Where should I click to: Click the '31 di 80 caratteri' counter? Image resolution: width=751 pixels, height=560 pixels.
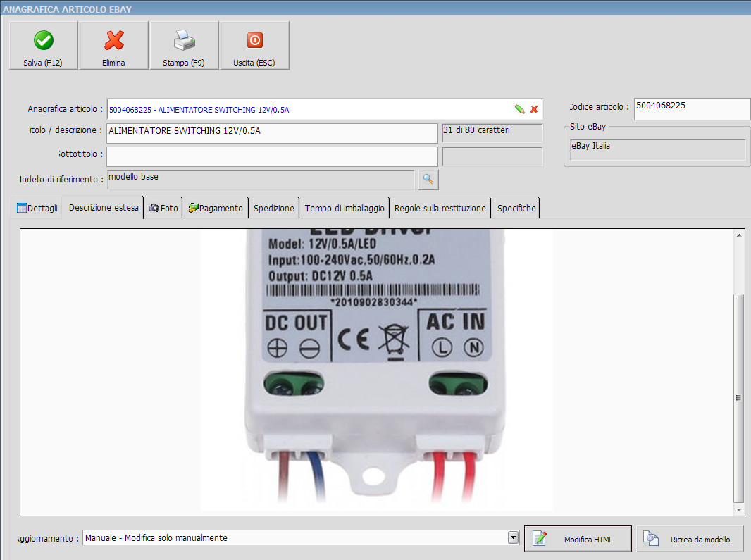point(492,133)
